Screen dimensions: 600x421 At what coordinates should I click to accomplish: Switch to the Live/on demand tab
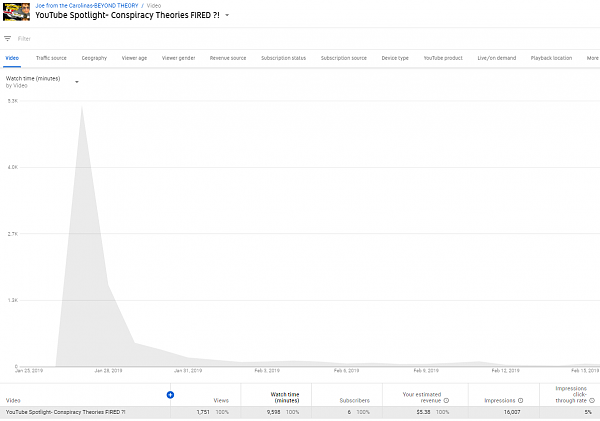(497, 58)
